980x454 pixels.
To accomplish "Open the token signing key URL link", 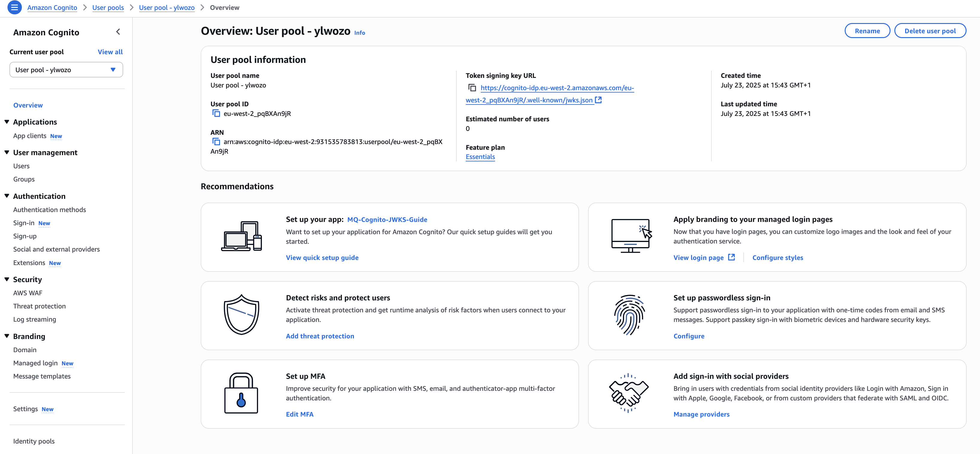I will [x=550, y=94].
